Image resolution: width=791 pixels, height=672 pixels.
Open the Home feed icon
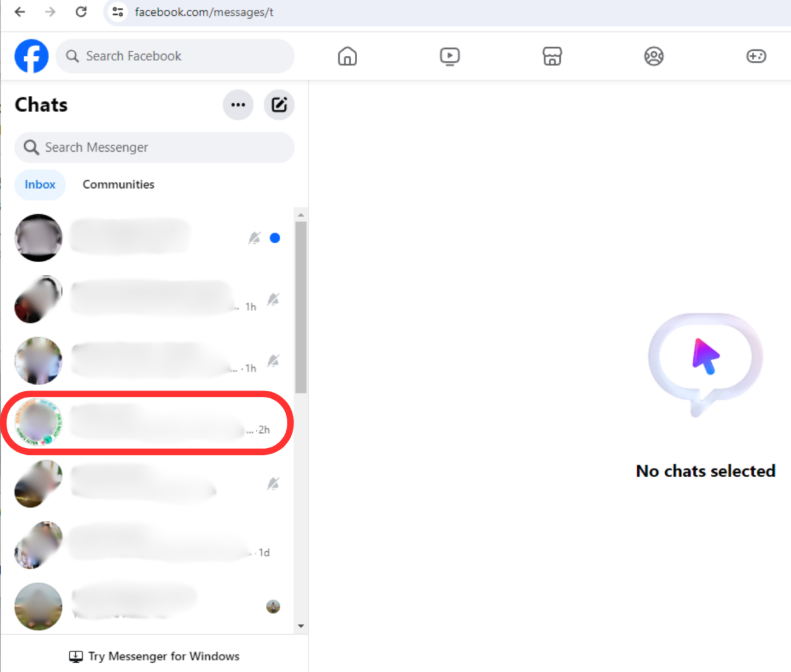[347, 56]
